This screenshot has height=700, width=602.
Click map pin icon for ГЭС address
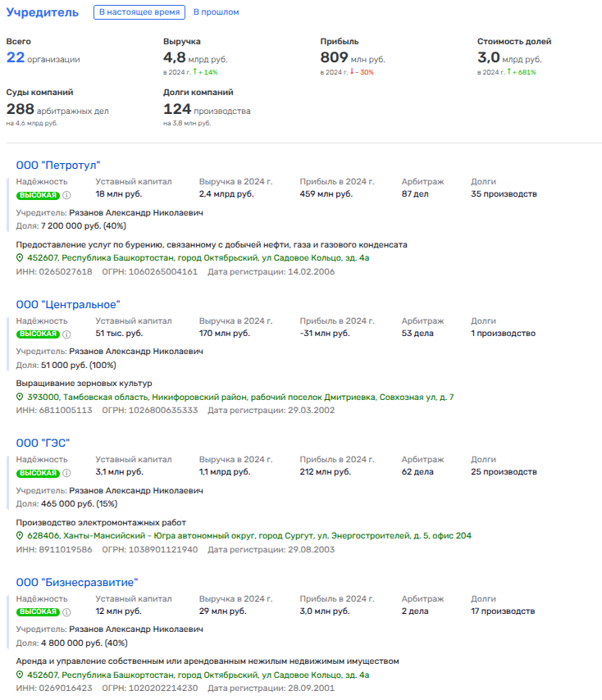(x=21, y=536)
